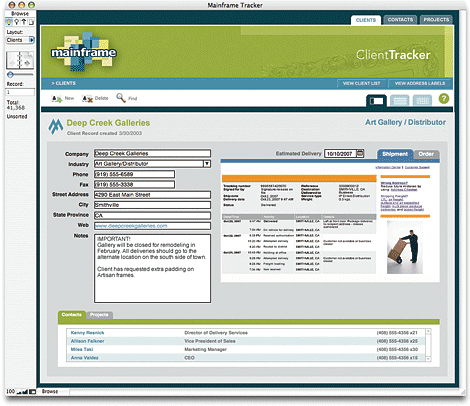Open contact Kenny Resnick
The image size is (470, 406).
pyautogui.click(x=87, y=333)
